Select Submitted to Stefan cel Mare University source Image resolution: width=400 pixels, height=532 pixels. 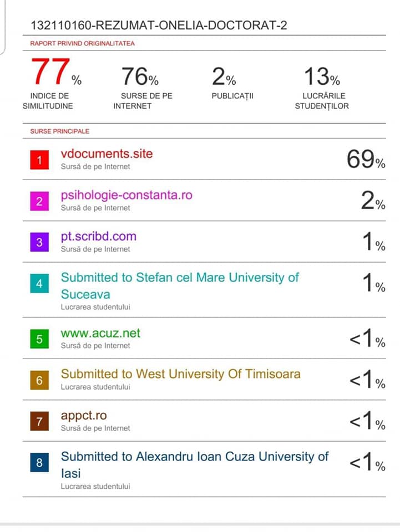(x=180, y=286)
